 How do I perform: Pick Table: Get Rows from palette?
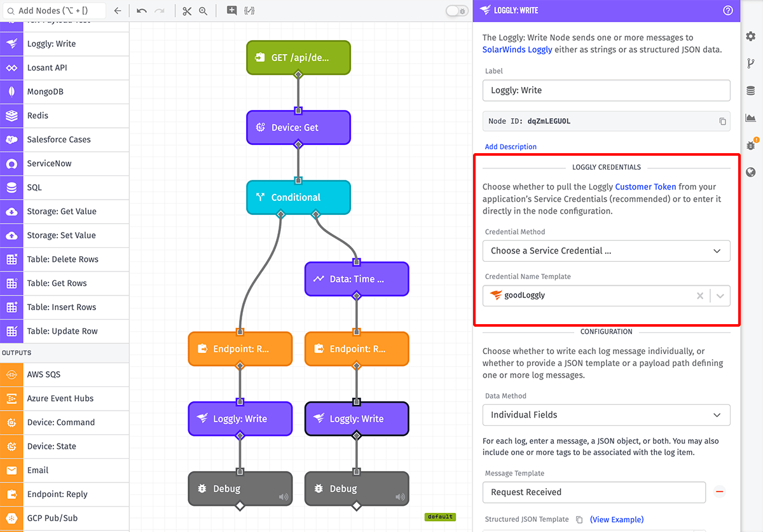[64, 283]
